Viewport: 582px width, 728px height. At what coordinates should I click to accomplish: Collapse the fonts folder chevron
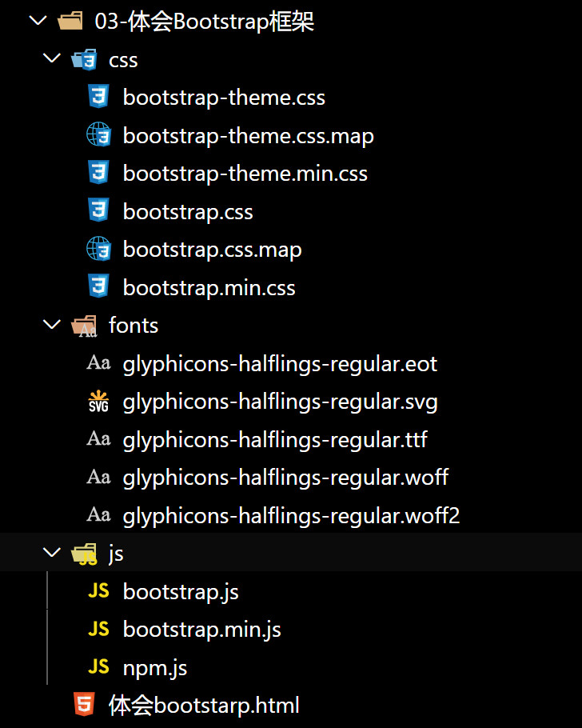click(x=51, y=324)
